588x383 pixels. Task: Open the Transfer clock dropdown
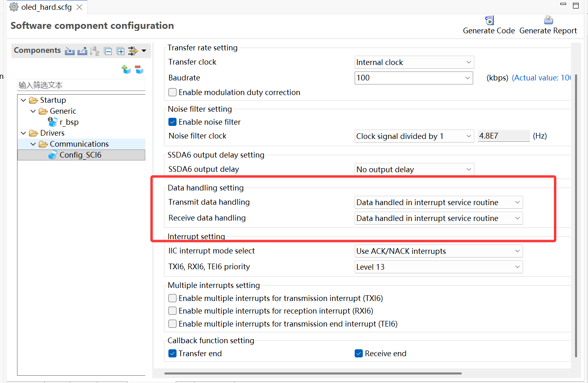(x=414, y=62)
